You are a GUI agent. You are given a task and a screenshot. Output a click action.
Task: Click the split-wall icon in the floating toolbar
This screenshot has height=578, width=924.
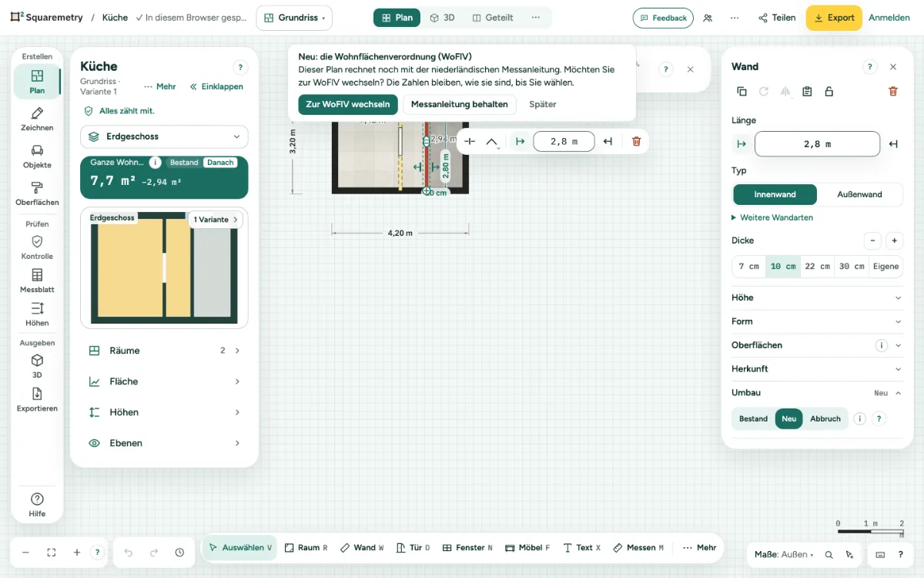click(x=470, y=141)
